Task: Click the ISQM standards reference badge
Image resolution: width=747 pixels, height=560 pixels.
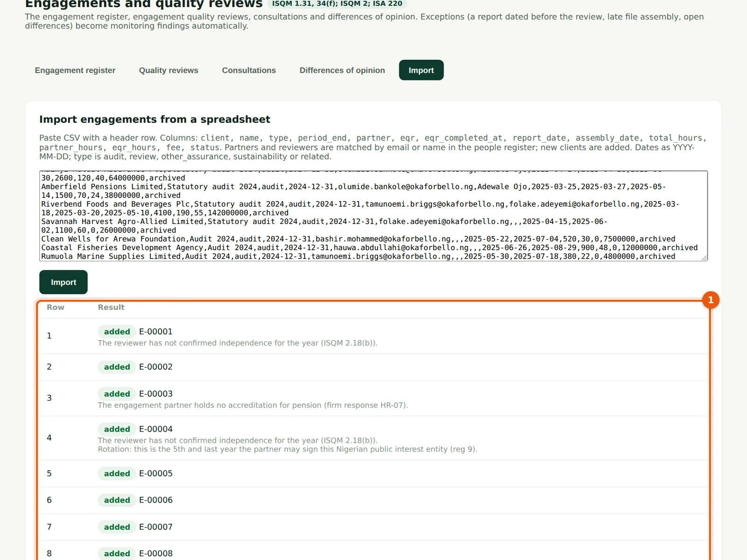Action: (337, 4)
